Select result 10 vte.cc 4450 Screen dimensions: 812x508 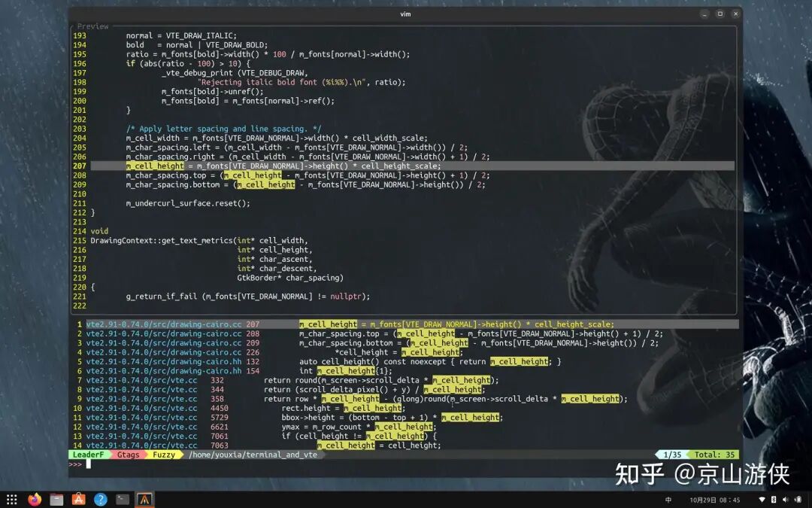(404, 409)
